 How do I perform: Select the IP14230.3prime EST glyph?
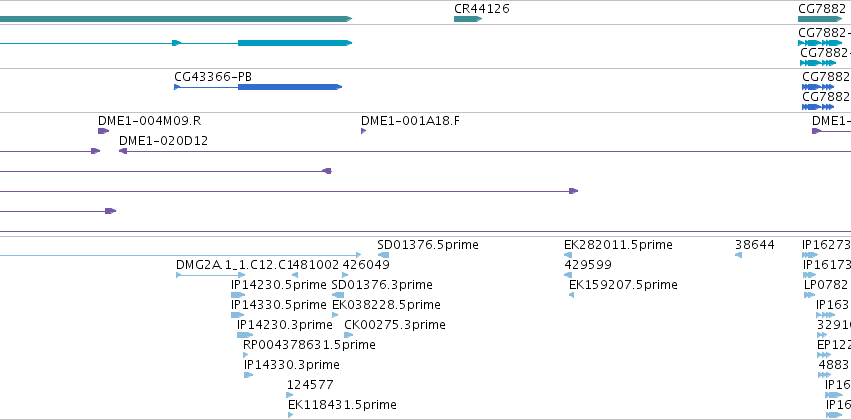(x=245, y=335)
